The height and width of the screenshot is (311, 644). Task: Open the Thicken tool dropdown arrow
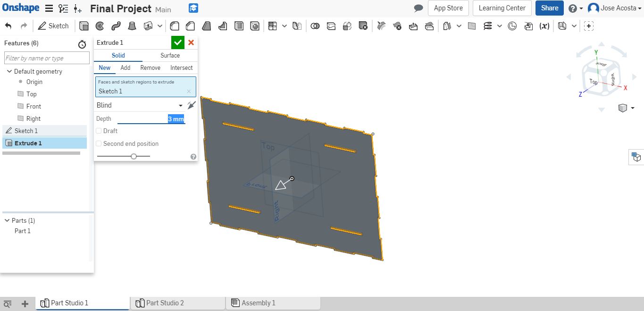pyautogui.click(x=160, y=26)
